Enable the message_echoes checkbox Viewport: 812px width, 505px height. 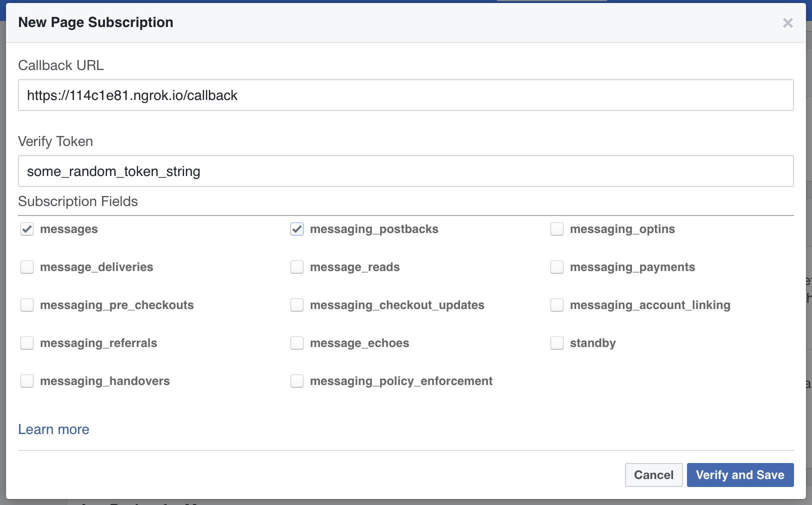pyautogui.click(x=297, y=343)
